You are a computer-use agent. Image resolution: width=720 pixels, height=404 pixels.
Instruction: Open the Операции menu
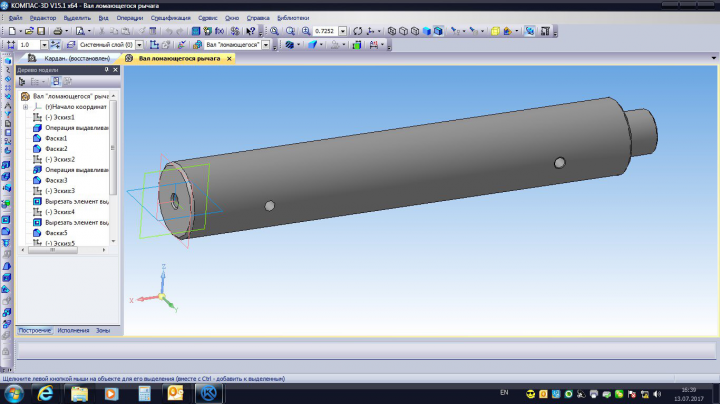(129, 18)
